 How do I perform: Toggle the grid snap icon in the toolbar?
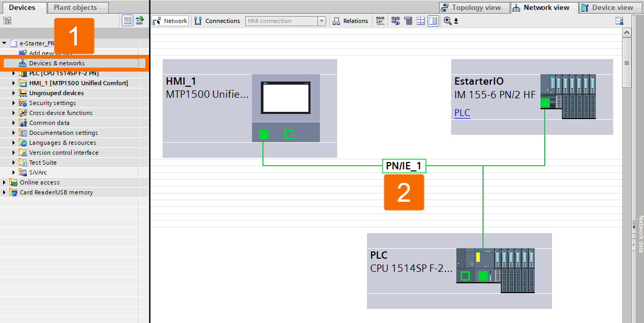421,21
